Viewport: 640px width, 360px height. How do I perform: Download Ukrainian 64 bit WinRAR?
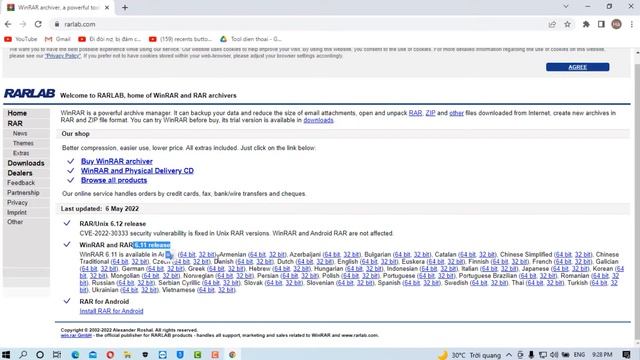(129, 290)
